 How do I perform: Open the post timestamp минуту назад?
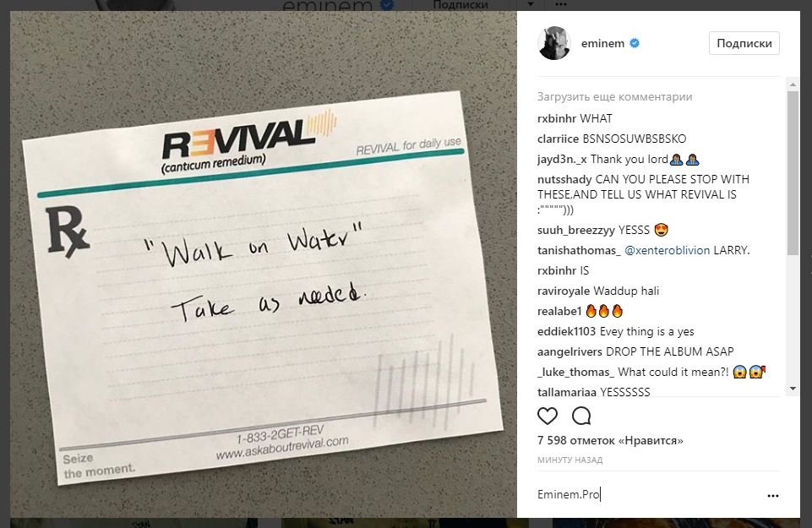[569, 460]
